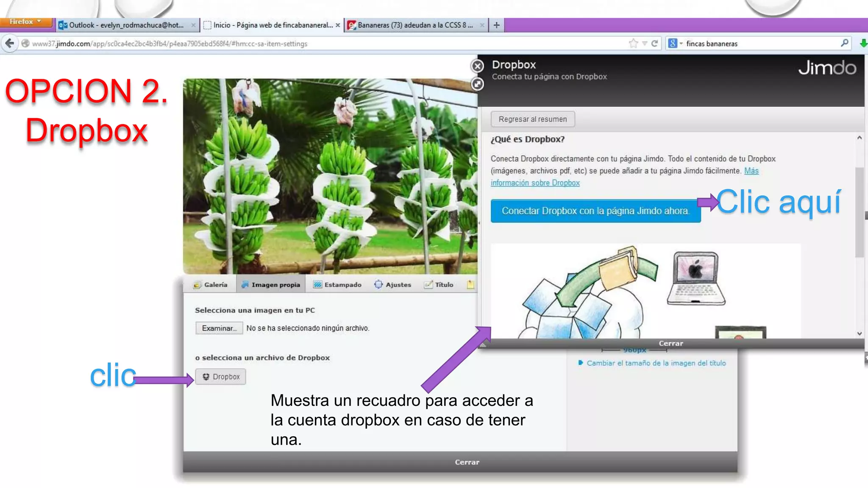The width and height of the screenshot is (868, 488).
Task: Click Cerrar on the Dropbox panel
Action: pos(671,344)
